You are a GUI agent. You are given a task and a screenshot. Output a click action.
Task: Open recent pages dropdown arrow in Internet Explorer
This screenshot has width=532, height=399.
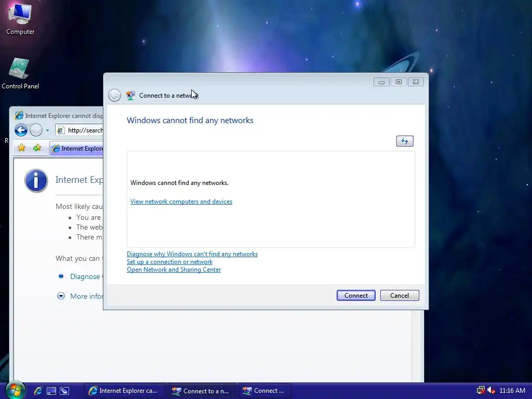(x=47, y=130)
